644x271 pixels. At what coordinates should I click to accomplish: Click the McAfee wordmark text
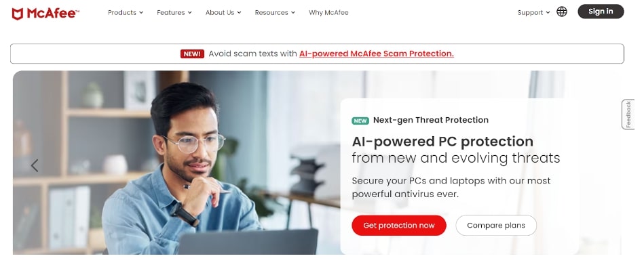52,14
